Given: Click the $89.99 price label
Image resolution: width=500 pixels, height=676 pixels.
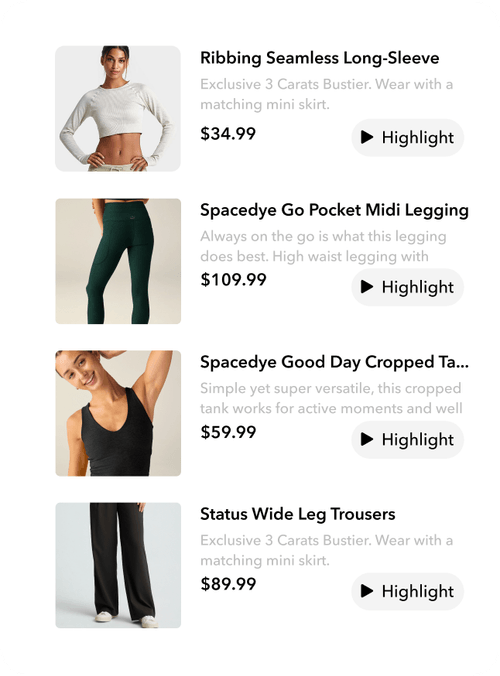Looking at the screenshot, I should [228, 584].
